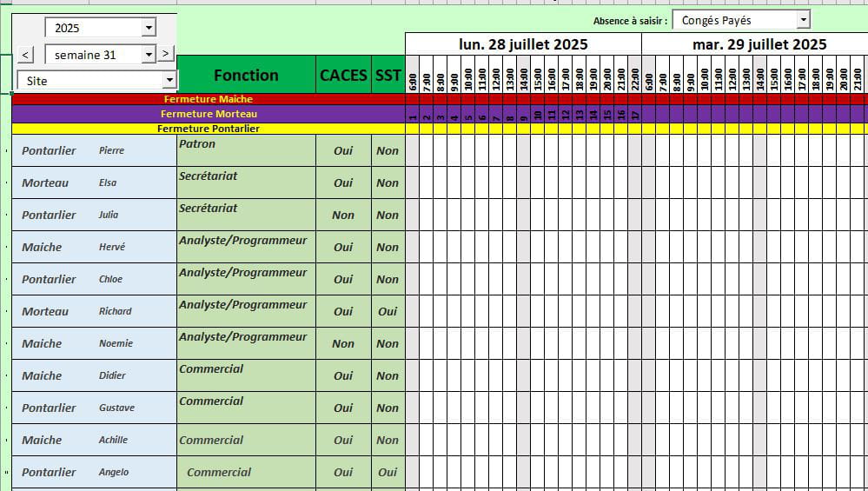The width and height of the screenshot is (868, 491).
Task: Select employee name Gustave
Action: click(116, 408)
